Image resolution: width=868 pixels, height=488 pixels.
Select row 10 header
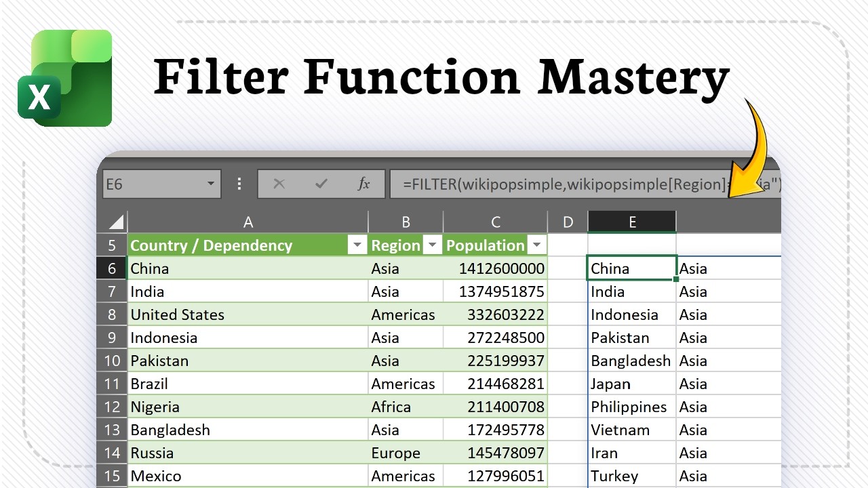[x=113, y=361]
